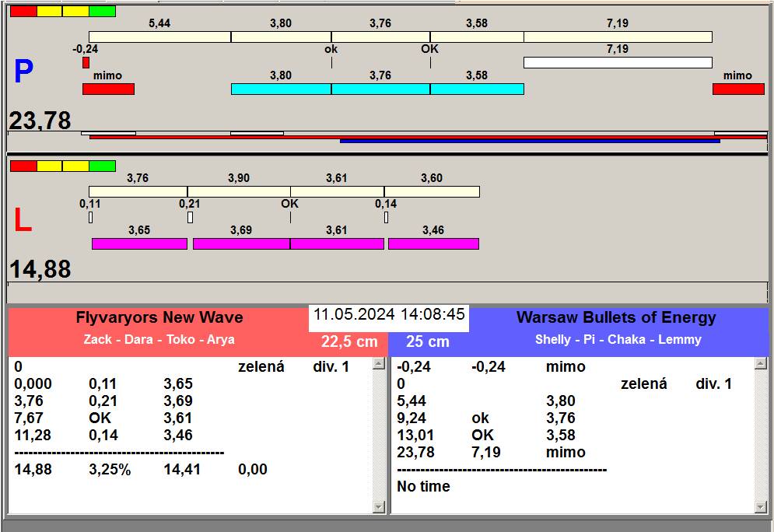
Task: Click the 25 cm jump height label
Action: (428, 341)
